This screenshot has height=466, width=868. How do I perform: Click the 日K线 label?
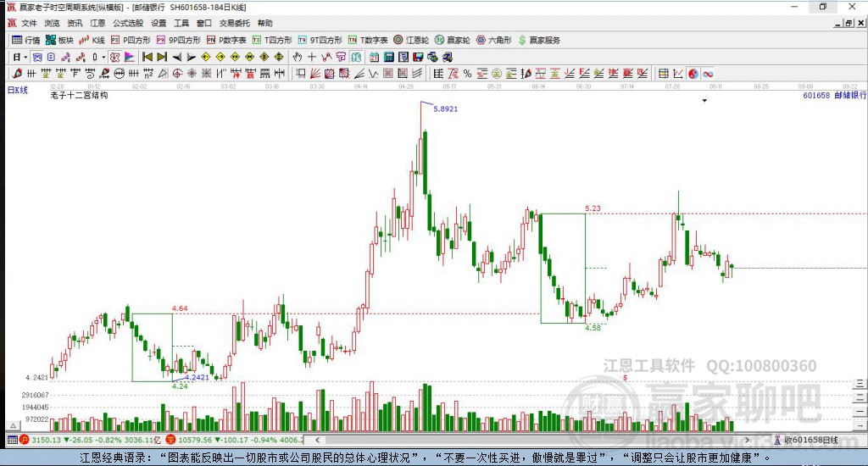coord(18,90)
